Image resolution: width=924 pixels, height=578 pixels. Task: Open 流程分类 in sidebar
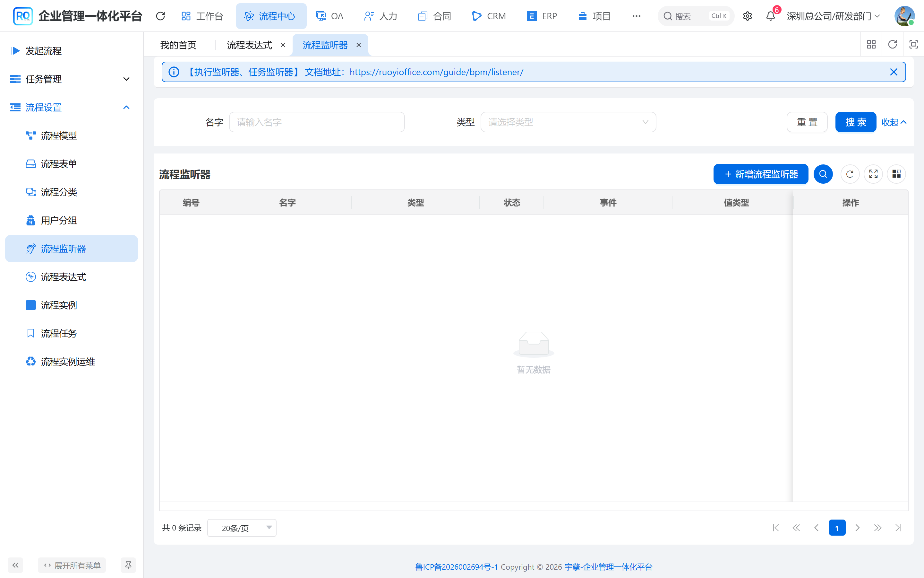tap(72, 192)
